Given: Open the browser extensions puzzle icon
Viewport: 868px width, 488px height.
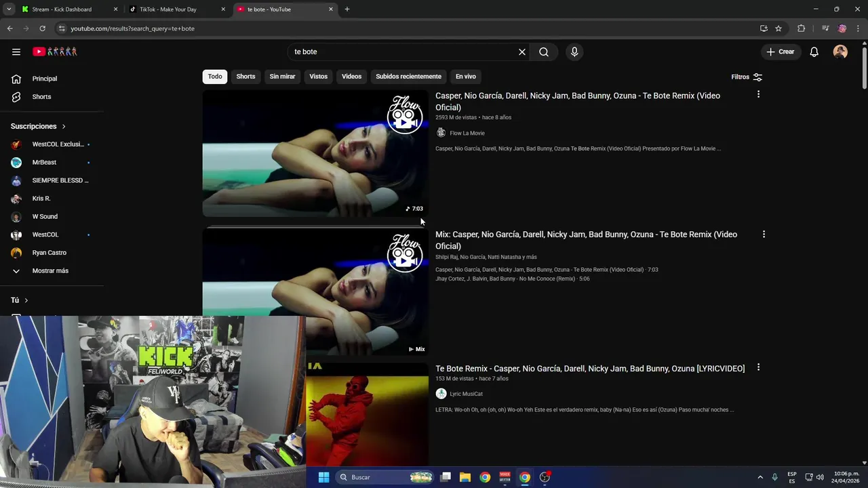Looking at the screenshot, I should click(x=801, y=28).
